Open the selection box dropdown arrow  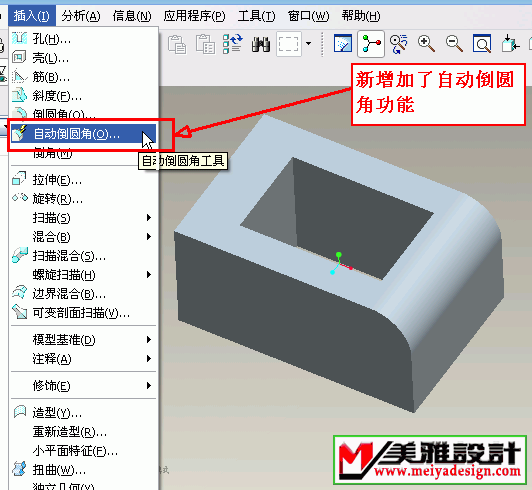tap(308, 43)
